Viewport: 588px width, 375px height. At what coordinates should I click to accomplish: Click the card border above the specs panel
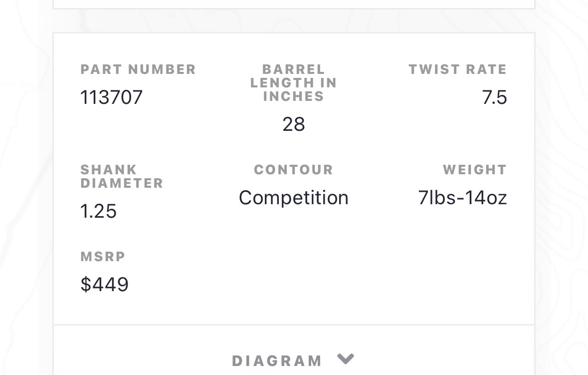pos(294,8)
